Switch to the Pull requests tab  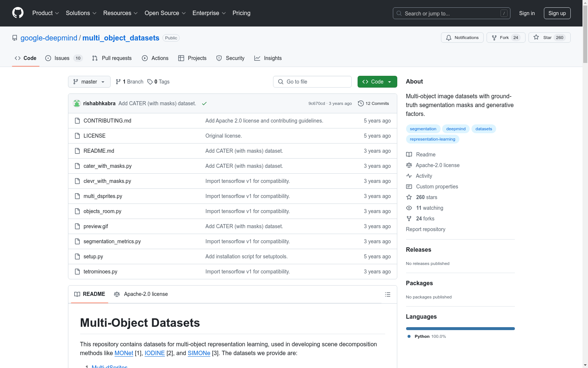[x=112, y=58]
